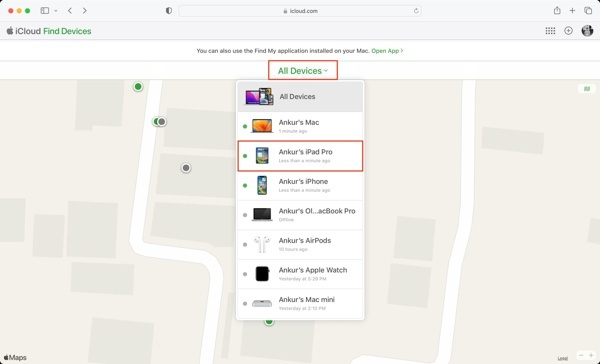Go back with the Safari back arrow
600x364 pixels.
[x=70, y=11]
